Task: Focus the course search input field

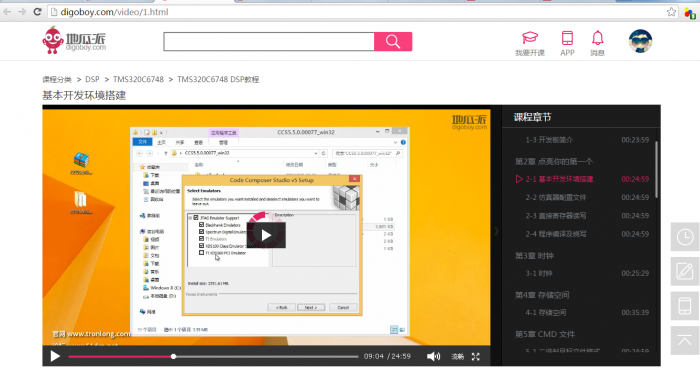Action: [x=269, y=42]
